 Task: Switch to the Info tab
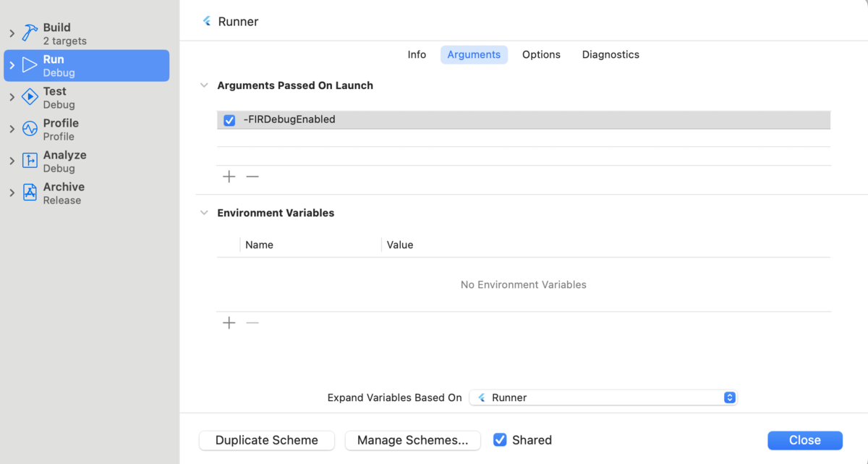pyautogui.click(x=417, y=54)
